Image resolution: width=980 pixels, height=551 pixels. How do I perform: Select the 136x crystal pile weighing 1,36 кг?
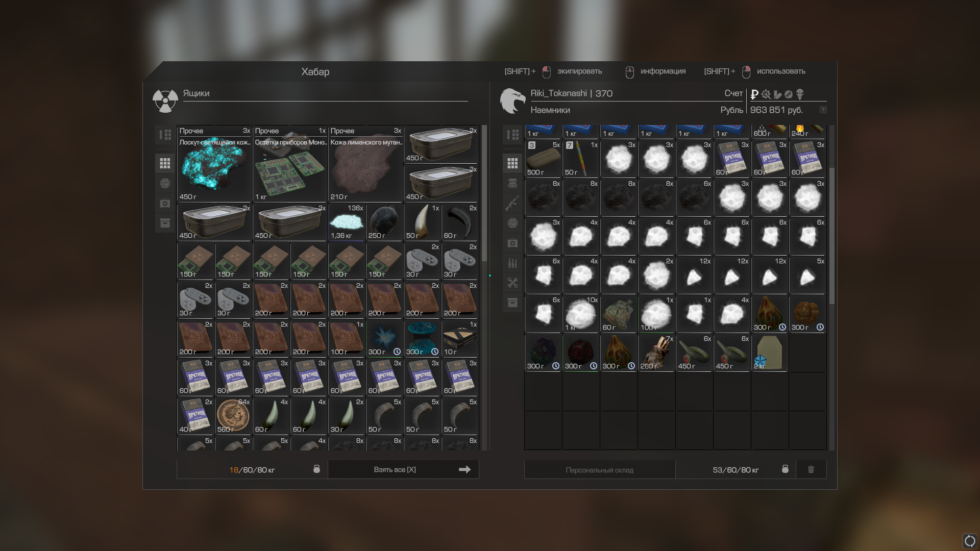pyautogui.click(x=347, y=222)
